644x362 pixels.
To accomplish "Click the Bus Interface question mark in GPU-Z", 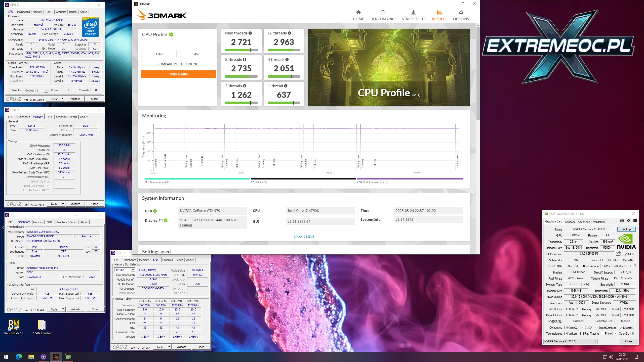I will pyautogui.click(x=635, y=266).
